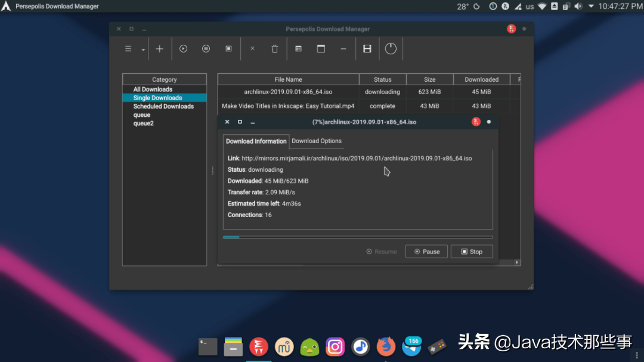Click the Persepolis icon in the dock

click(x=259, y=347)
